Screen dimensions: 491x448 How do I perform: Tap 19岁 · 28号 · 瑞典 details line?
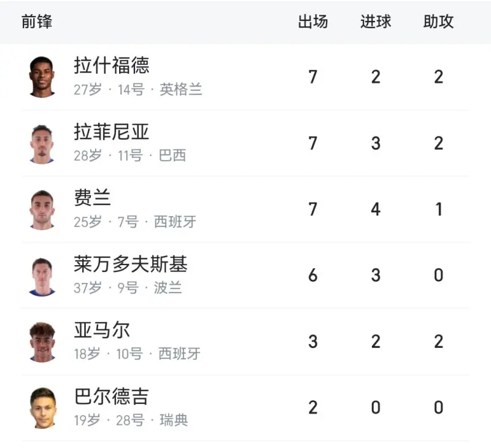coord(131,420)
